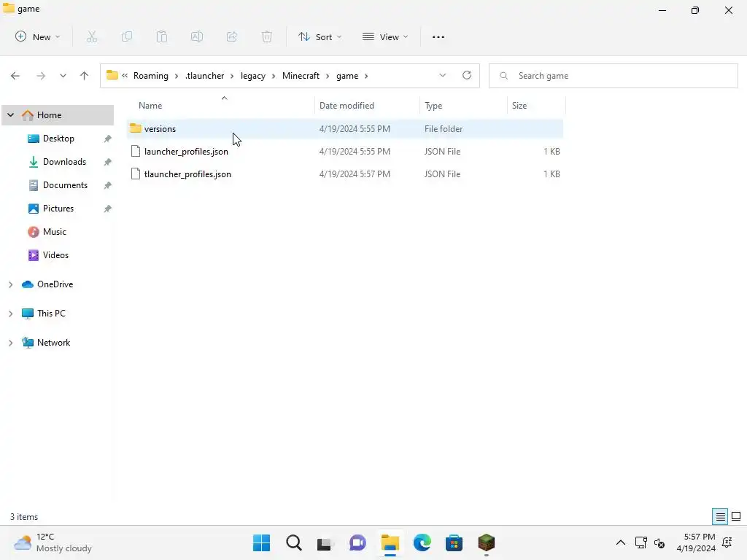Go back with the left arrow

tap(15, 76)
